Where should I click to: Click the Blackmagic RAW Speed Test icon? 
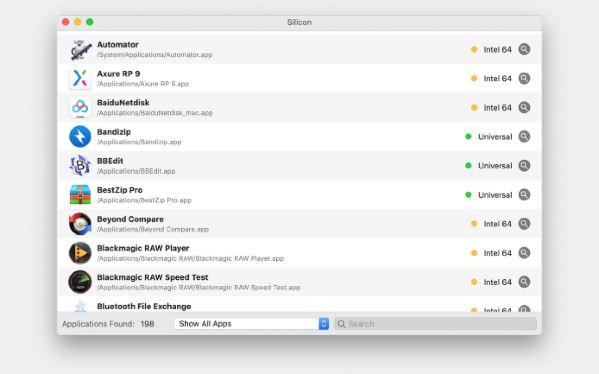pos(80,282)
